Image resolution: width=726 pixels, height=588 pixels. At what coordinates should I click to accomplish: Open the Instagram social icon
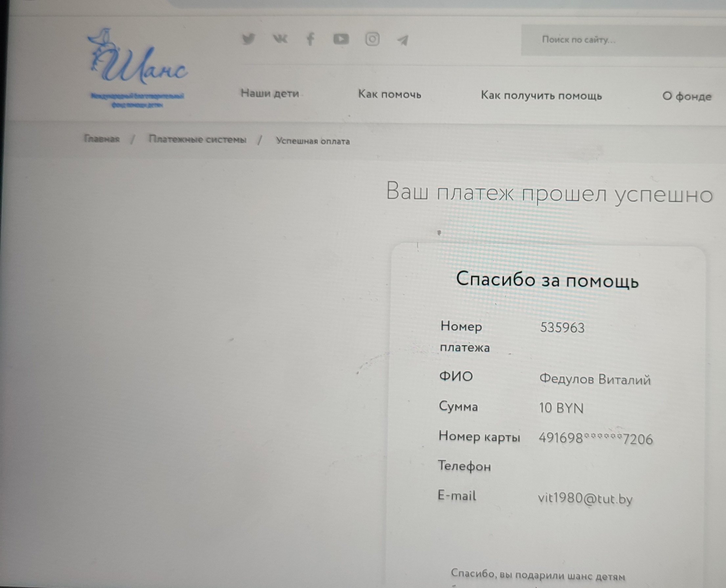pos(372,39)
